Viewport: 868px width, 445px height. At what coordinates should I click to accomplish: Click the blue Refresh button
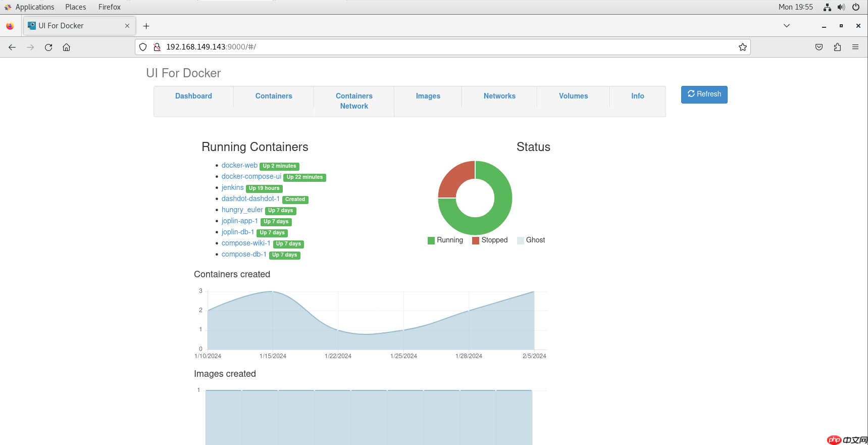[704, 94]
